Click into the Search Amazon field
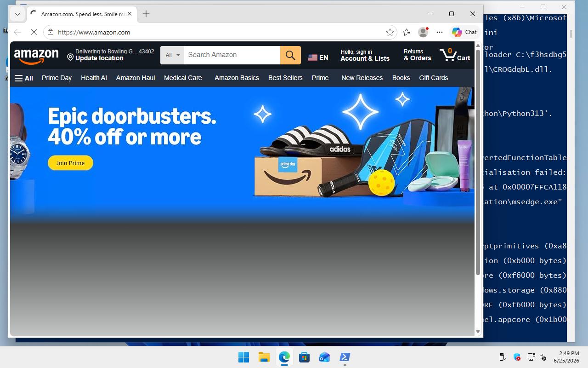The width and height of the screenshot is (588, 368). [232, 55]
